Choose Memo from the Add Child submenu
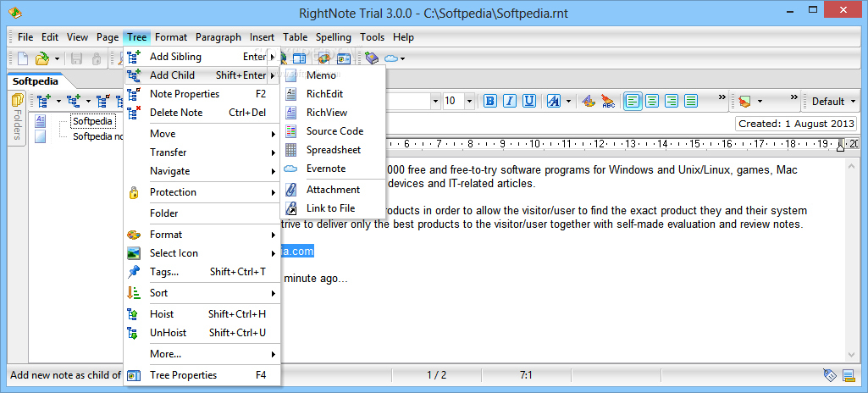This screenshot has height=393, width=868. pyautogui.click(x=333, y=75)
